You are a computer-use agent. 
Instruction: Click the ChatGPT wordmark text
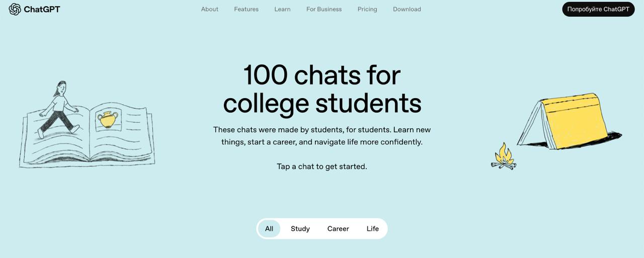(x=42, y=9)
